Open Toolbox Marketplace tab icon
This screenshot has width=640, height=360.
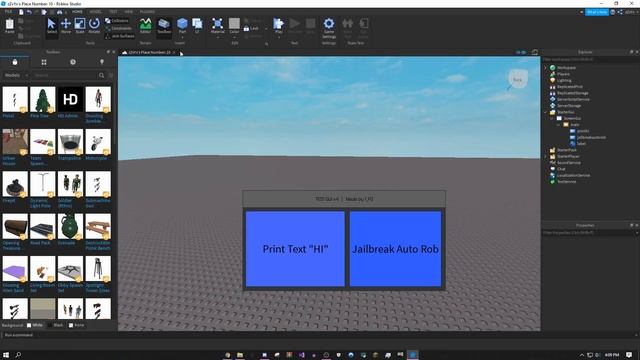point(15,62)
